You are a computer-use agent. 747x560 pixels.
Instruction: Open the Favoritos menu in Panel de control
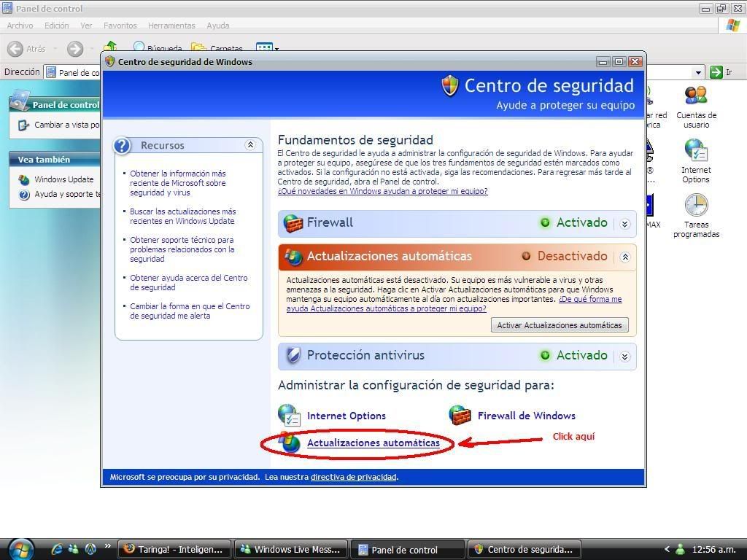point(120,26)
